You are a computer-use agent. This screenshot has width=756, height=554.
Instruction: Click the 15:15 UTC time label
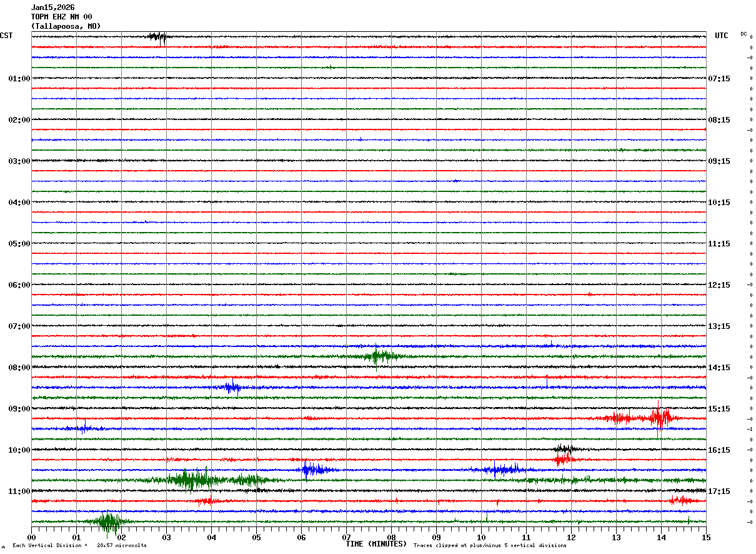[720, 409]
